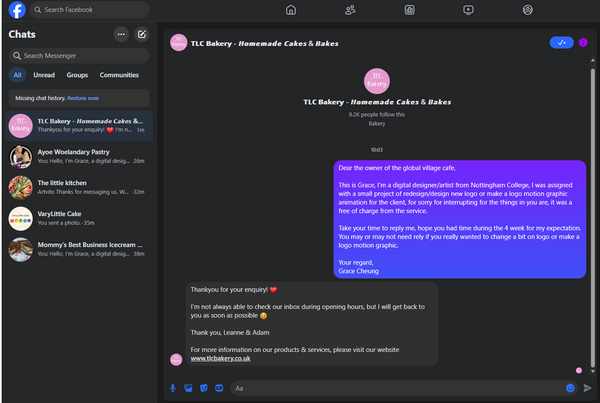Click VaryLittle Cake avatar
The image size is (600, 403).
[21, 219]
